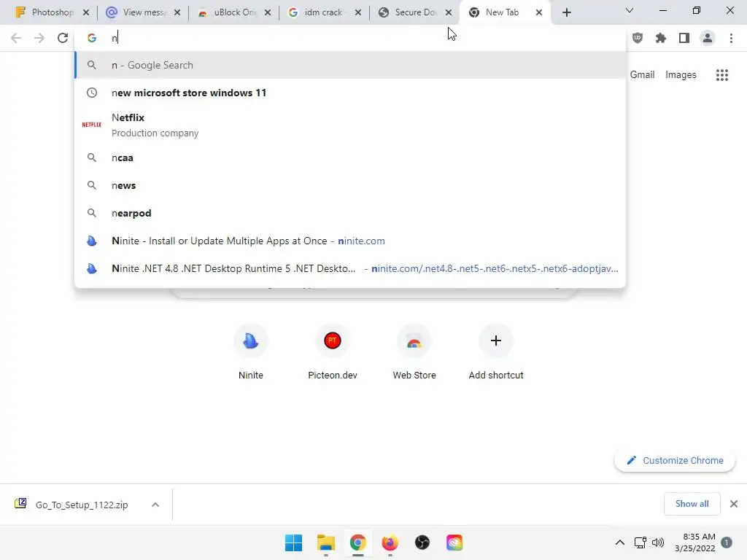The image size is (747, 560).
Task: Switch to the Secure Download tab
Action: pos(409,12)
